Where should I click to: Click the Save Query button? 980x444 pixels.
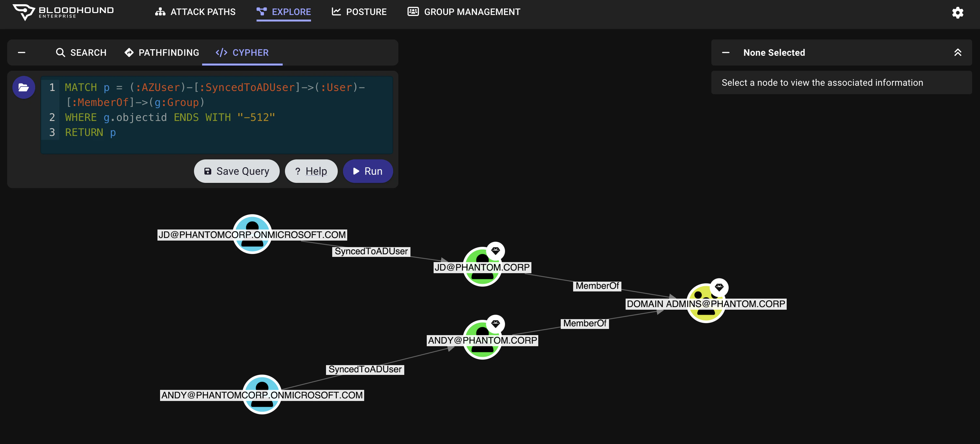click(x=236, y=171)
